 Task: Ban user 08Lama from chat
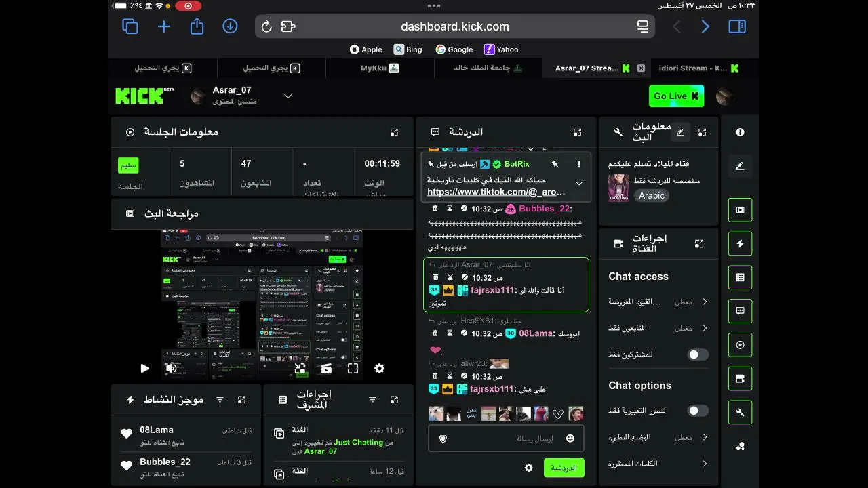(x=465, y=333)
